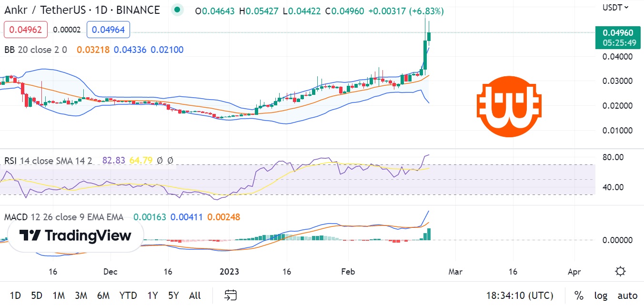Toggle the percent scale option
The height and width of the screenshot is (307, 644).
coord(579,296)
